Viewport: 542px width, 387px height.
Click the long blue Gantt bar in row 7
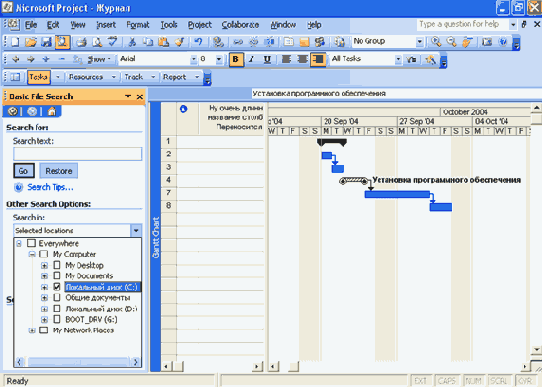click(x=397, y=194)
